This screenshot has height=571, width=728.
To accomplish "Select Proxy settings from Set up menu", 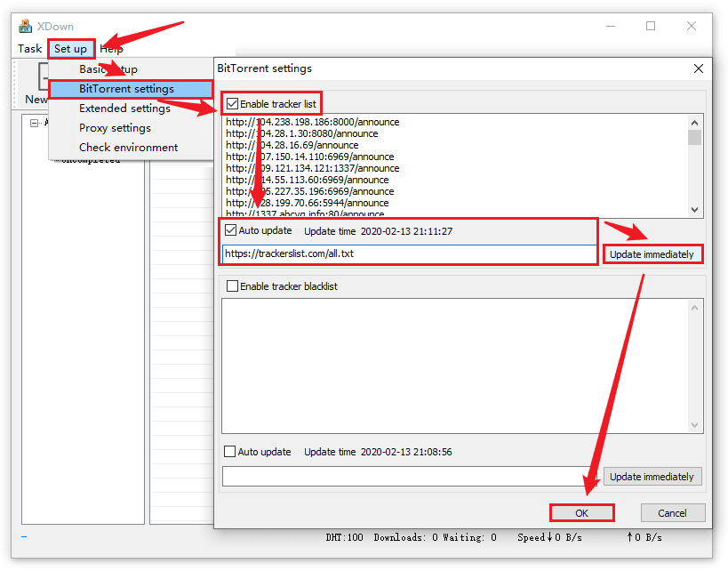I will (x=115, y=128).
